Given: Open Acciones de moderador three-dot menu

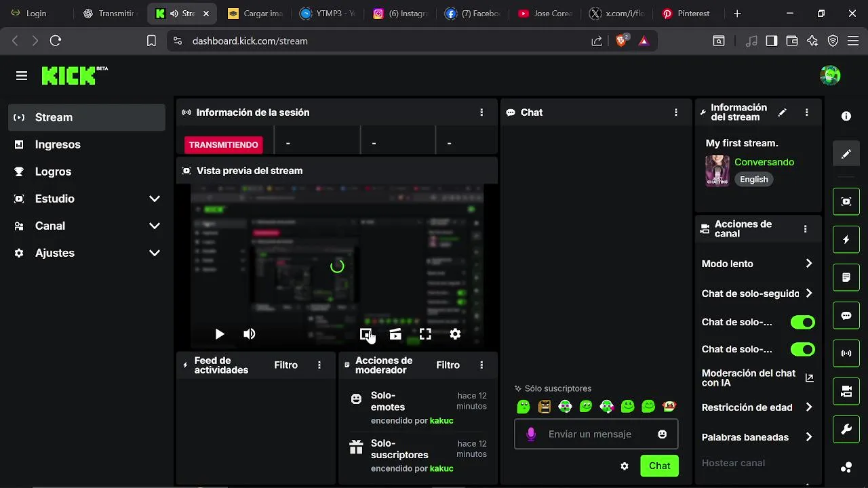Looking at the screenshot, I should (481, 365).
